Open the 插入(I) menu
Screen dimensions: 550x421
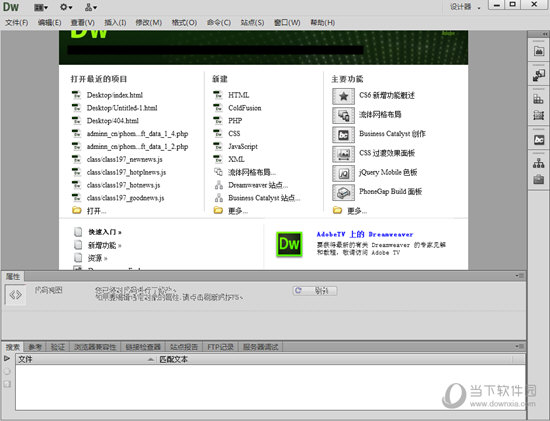[115, 22]
